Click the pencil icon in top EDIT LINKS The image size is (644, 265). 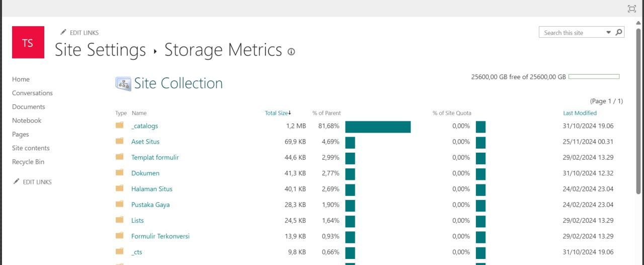click(63, 32)
